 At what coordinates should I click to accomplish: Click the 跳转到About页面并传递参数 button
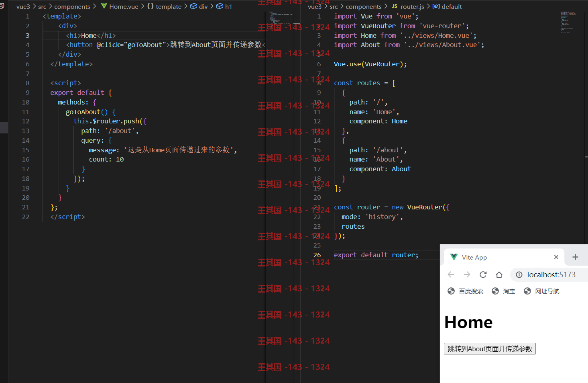pyautogui.click(x=490, y=349)
